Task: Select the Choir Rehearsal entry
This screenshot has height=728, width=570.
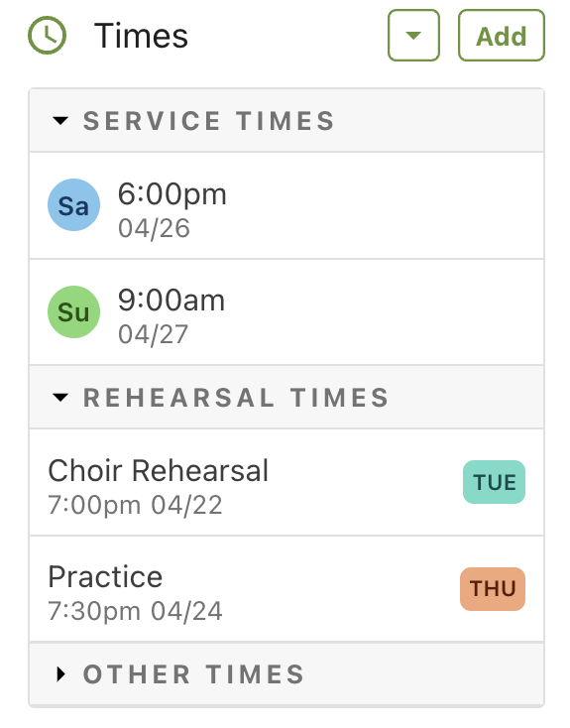Action: tap(286, 482)
